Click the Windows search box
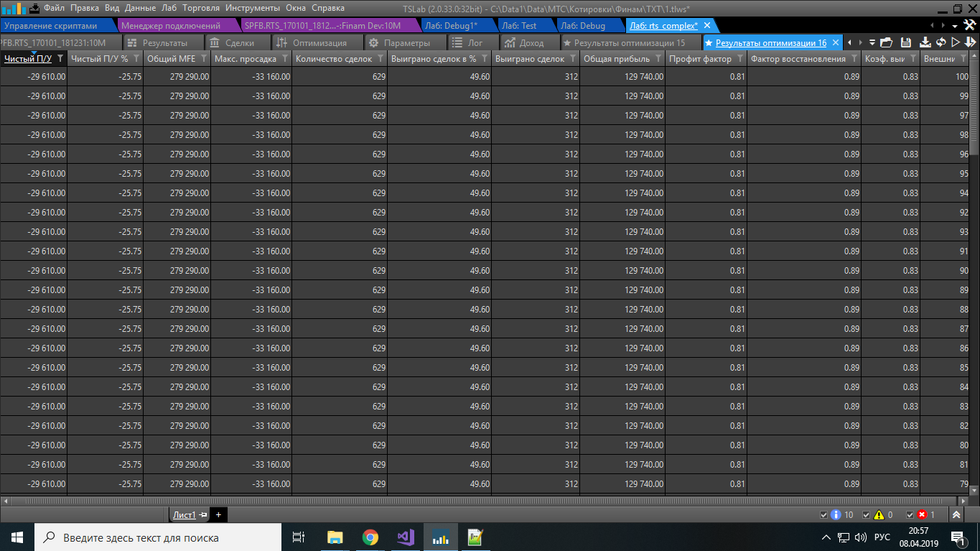Viewport: 980px width, 551px height. click(158, 537)
